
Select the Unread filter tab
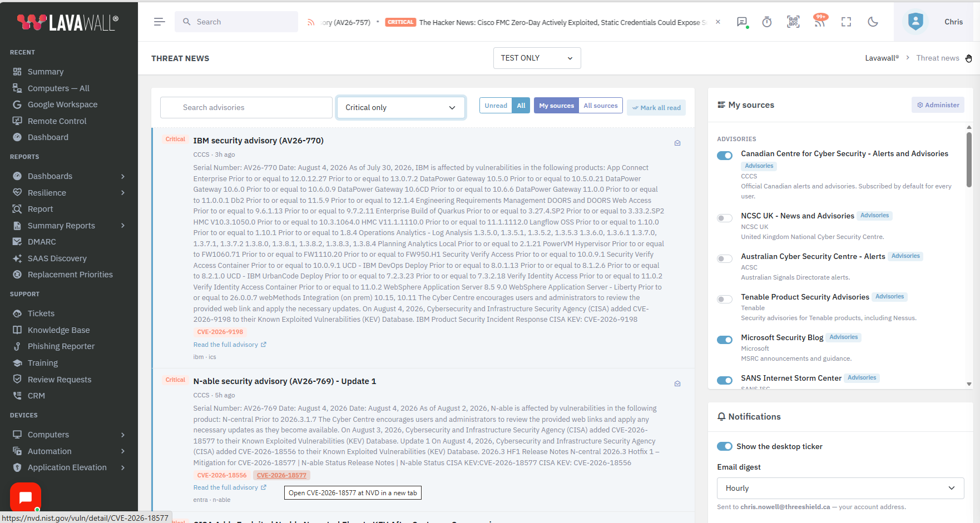496,106
